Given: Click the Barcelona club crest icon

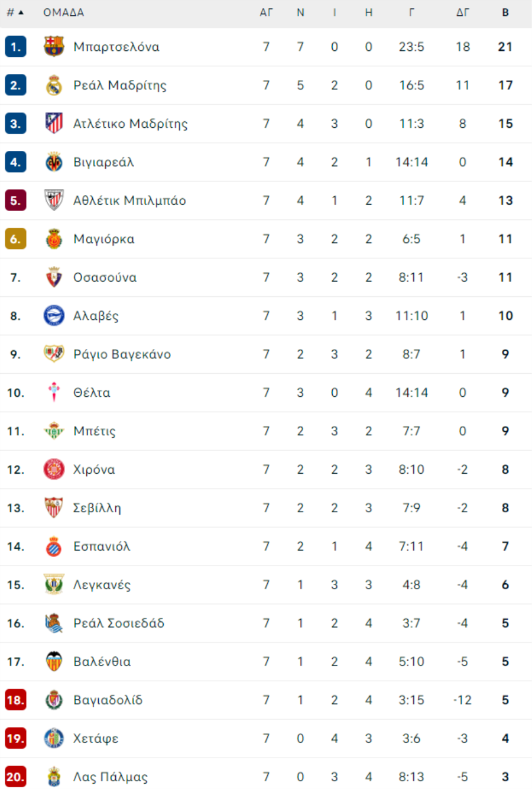Looking at the screenshot, I should [x=54, y=47].
